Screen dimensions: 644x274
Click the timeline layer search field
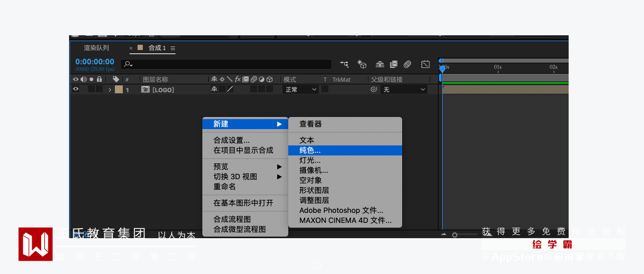[x=226, y=64]
